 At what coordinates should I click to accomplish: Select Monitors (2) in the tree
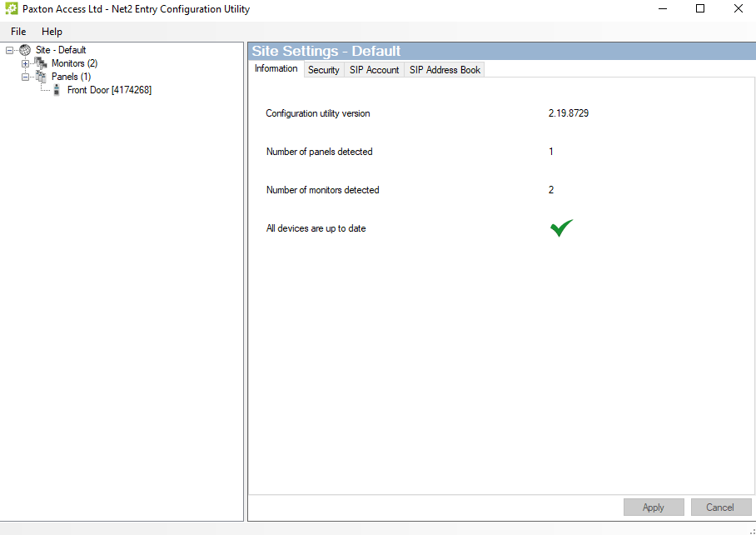(x=75, y=63)
